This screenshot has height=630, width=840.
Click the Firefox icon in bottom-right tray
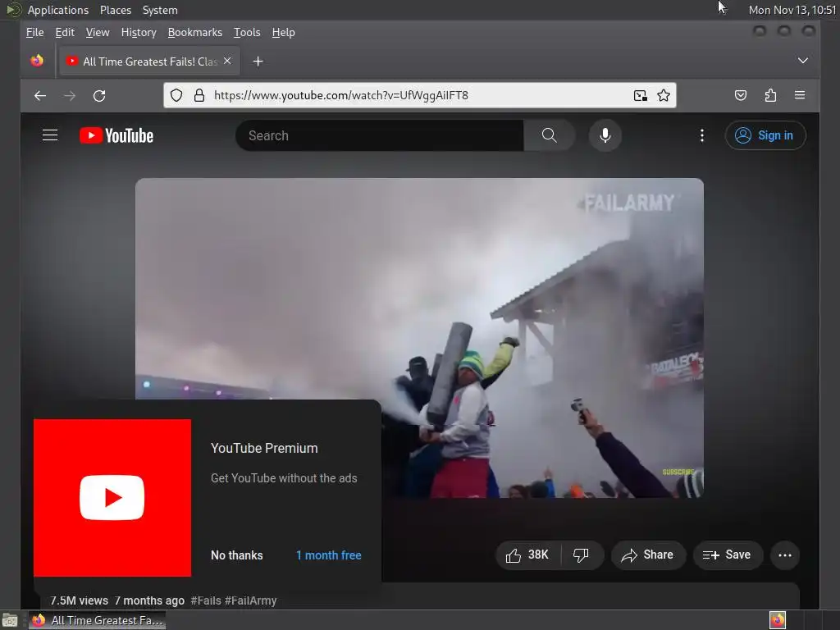tap(778, 620)
